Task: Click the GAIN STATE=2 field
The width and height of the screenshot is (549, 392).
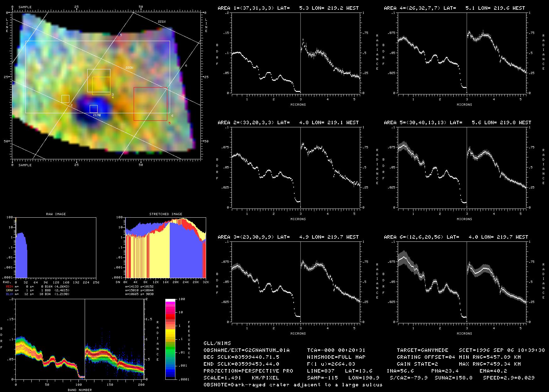Action: coord(417,364)
